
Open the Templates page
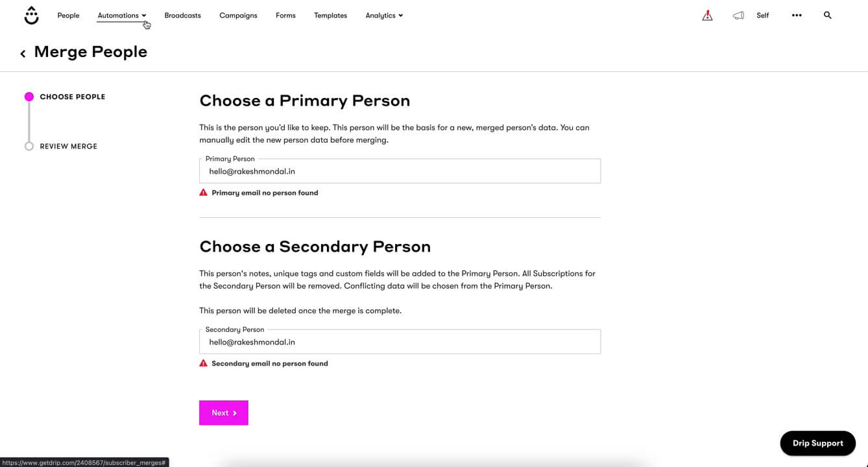[330, 16]
